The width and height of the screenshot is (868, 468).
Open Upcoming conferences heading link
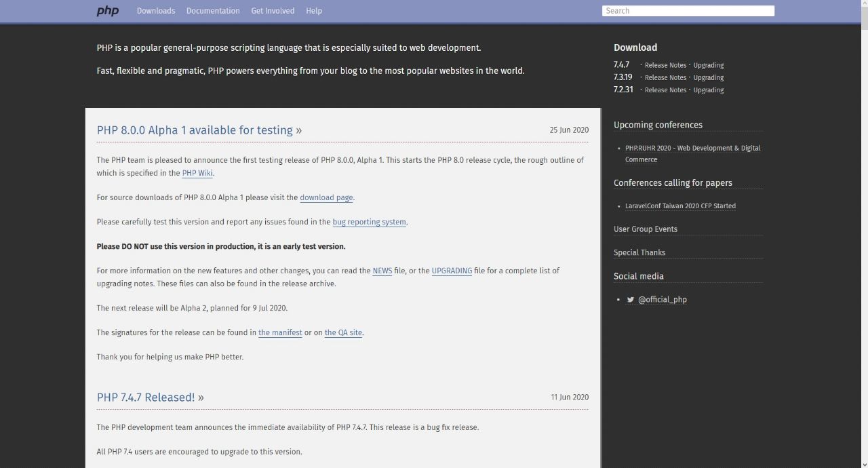pos(658,125)
